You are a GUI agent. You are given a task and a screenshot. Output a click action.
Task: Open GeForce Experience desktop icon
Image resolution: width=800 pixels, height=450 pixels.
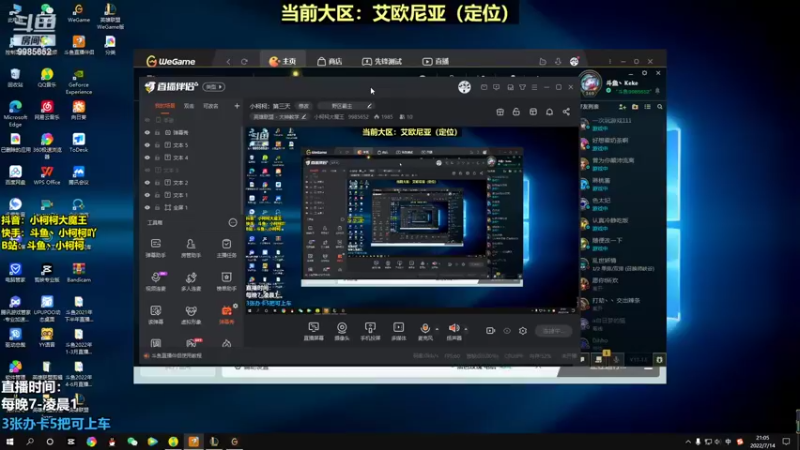click(79, 82)
